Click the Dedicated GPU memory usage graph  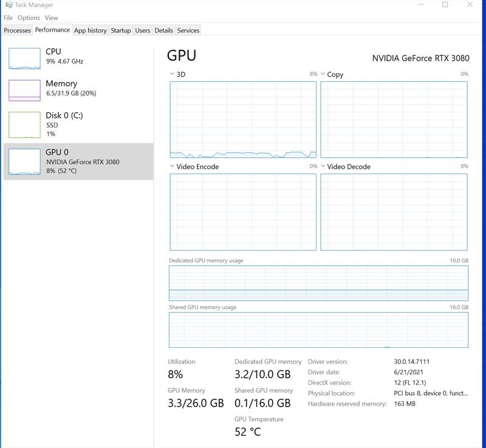(x=318, y=283)
